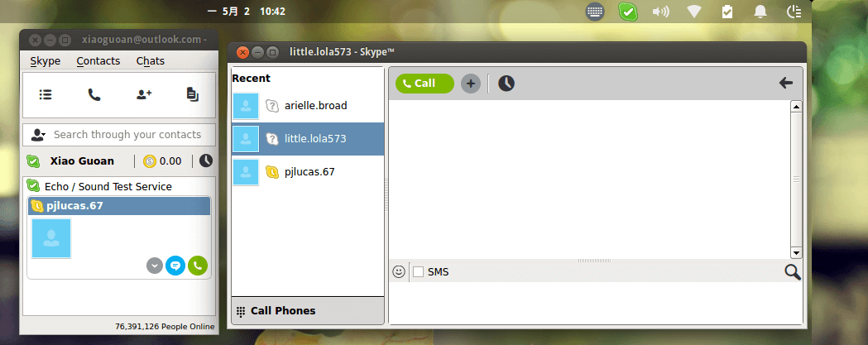Open the Chats menu
Image resolution: width=868 pixels, height=345 pixels.
pyautogui.click(x=150, y=61)
